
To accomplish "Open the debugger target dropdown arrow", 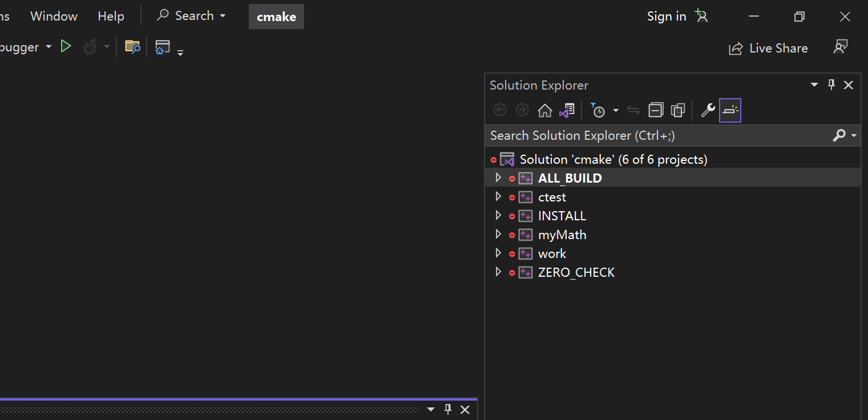I will [x=49, y=47].
